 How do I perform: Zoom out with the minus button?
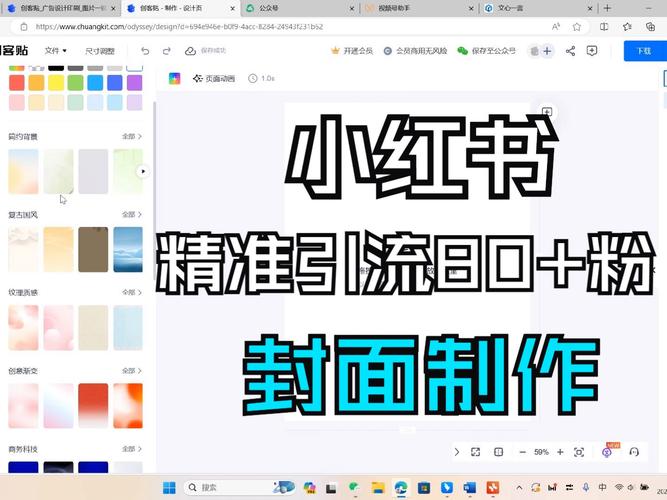pyautogui.click(x=523, y=452)
